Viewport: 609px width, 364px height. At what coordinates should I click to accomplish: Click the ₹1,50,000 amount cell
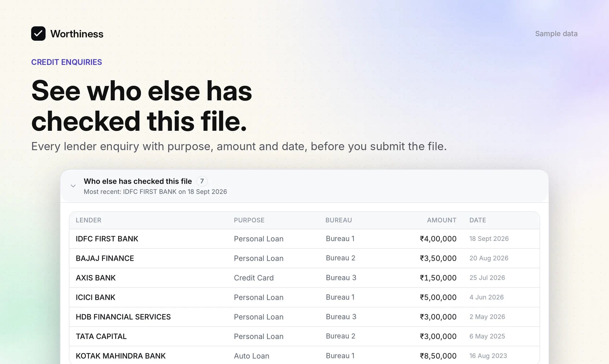(438, 278)
